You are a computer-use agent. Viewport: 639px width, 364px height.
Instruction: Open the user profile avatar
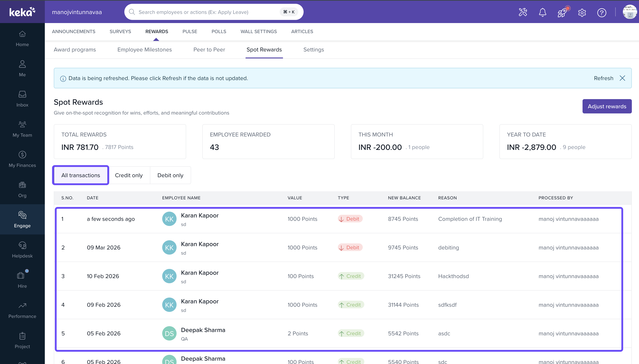(x=630, y=12)
